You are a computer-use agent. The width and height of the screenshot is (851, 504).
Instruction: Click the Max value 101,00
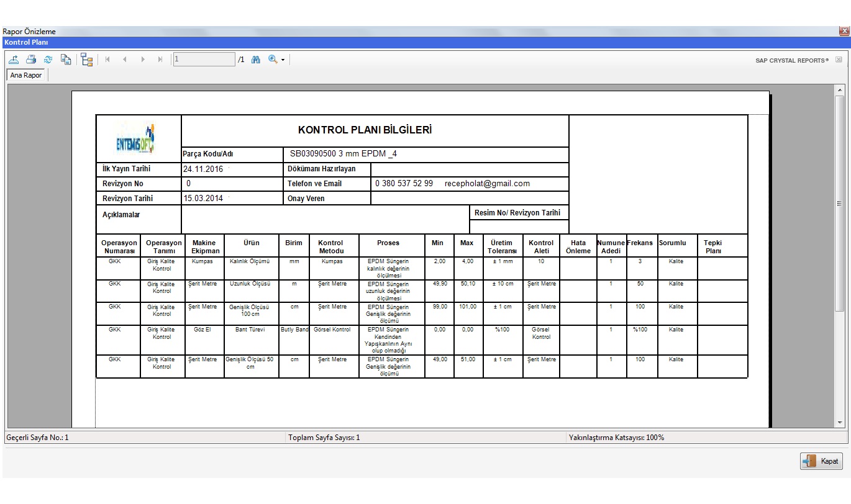pyautogui.click(x=468, y=307)
